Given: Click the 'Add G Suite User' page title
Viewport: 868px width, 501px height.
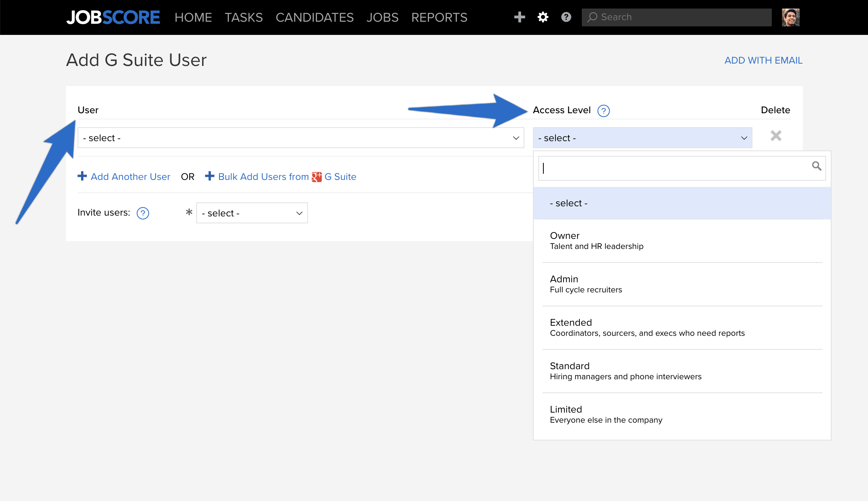Looking at the screenshot, I should coord(136,60).
